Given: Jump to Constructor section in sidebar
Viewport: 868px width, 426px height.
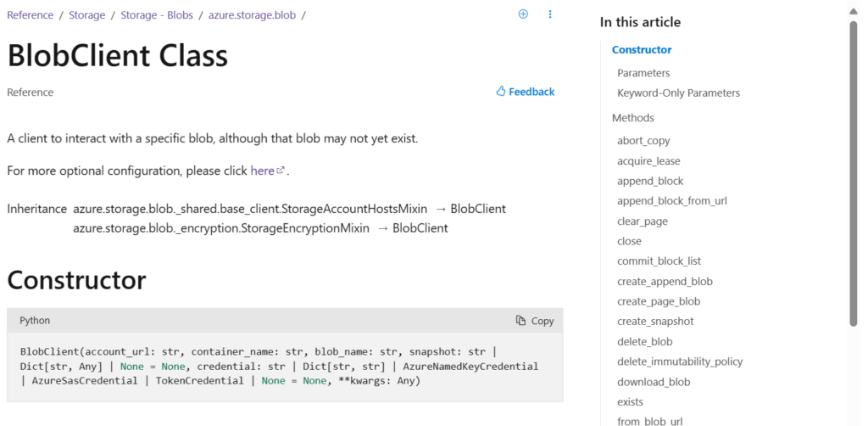Looking at the screenshot, I should tap(642, 50).
